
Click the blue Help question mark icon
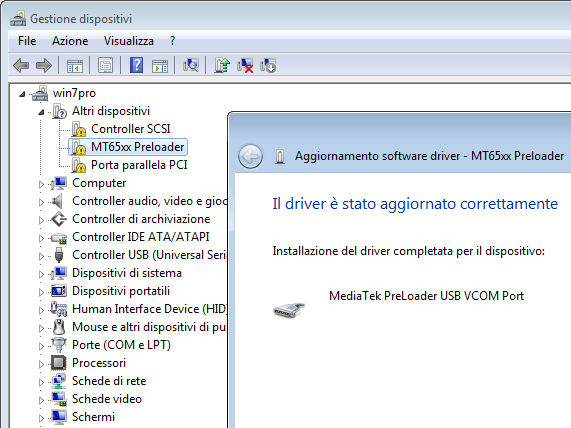click(x=137, y=66)
